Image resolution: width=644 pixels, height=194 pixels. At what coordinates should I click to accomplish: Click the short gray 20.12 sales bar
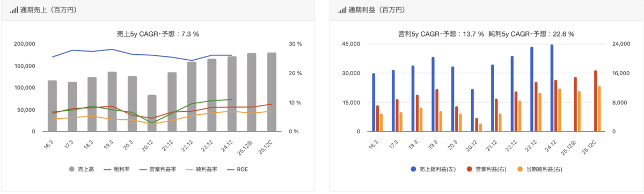pyautogui.click(x=152, y=113)
